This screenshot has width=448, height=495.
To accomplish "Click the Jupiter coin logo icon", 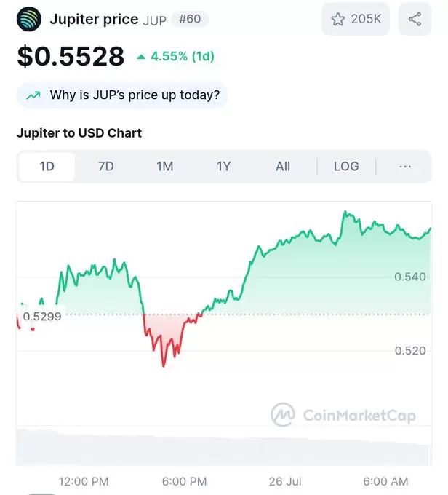I will [29, 19].
